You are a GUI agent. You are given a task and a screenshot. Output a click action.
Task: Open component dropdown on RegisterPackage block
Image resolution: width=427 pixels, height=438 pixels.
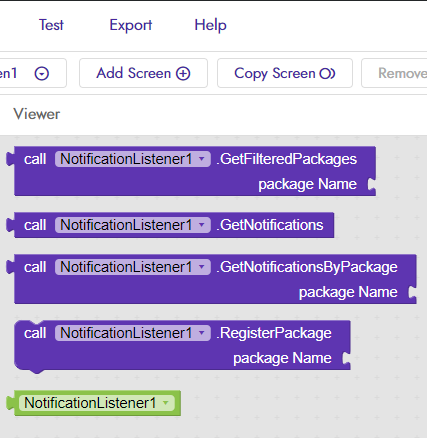[201, 333]
